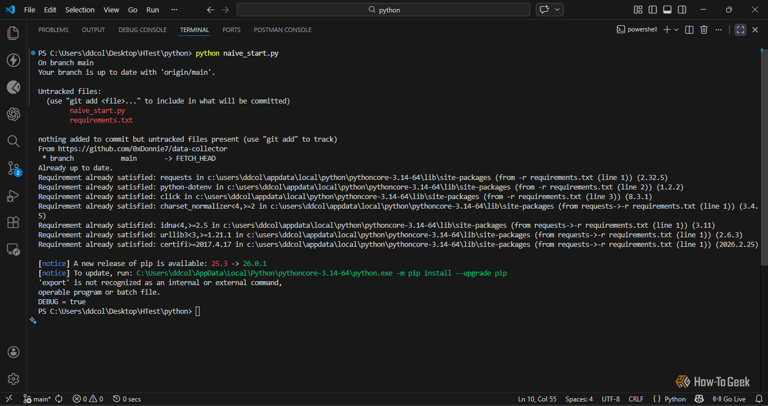Open the Manage gear settings icon

pyautogui.click(x=13, y=379)
